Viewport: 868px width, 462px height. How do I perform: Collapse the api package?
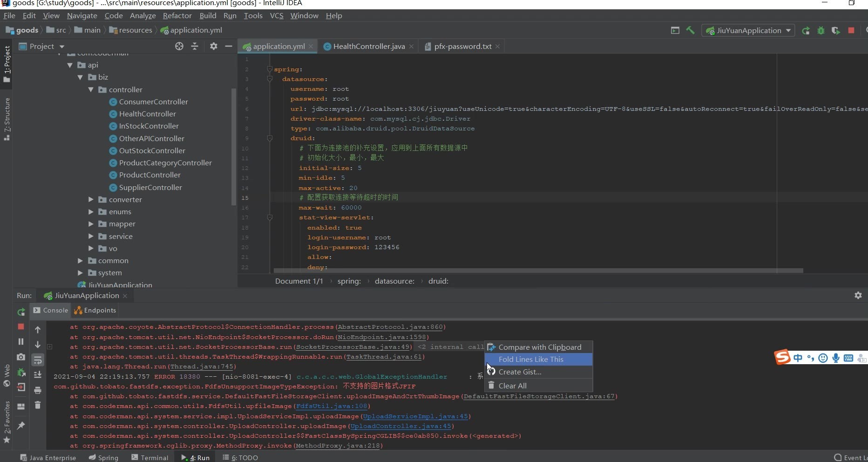(70, 65)
